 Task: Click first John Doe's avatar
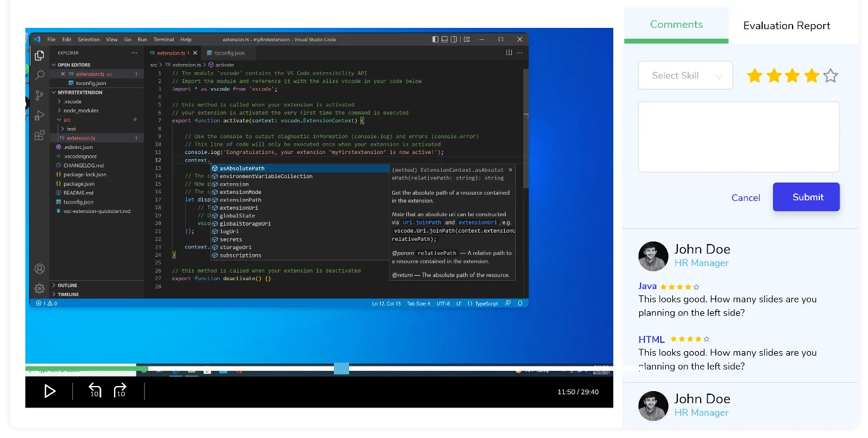(653, 256)
